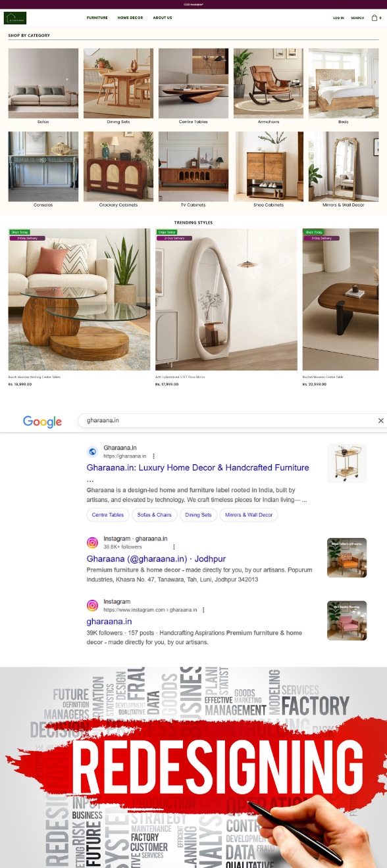The width and height of the screenshot is (387, 868).
Task: Click the Gharaana logo in header
Action: point(15,18)
